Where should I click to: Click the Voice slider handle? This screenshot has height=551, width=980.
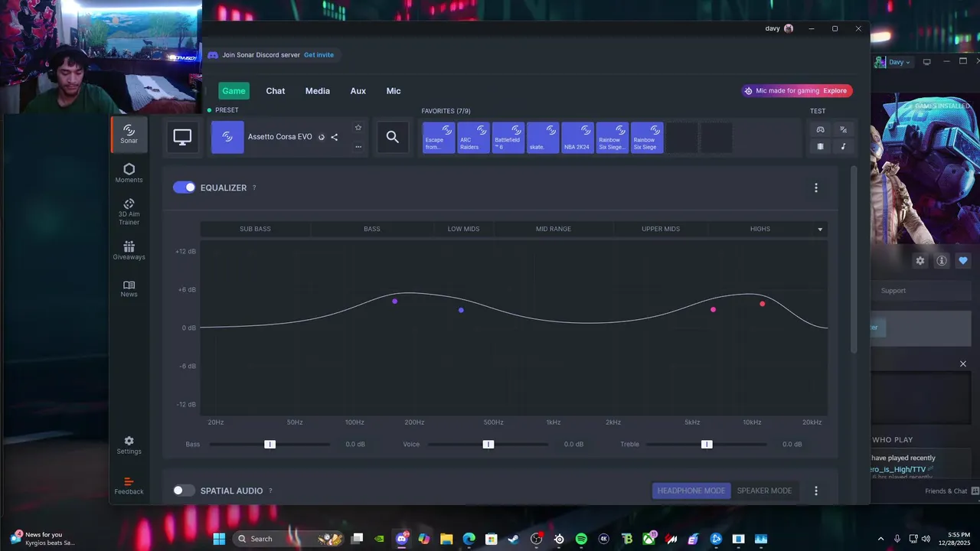tap(488, 445)
